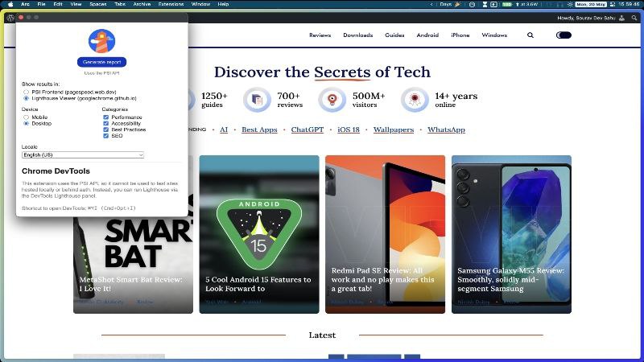Click the admin bar search icon
The height and width of the screenshot is (362, 644).
pyautogui.click(x=634, y=18)
